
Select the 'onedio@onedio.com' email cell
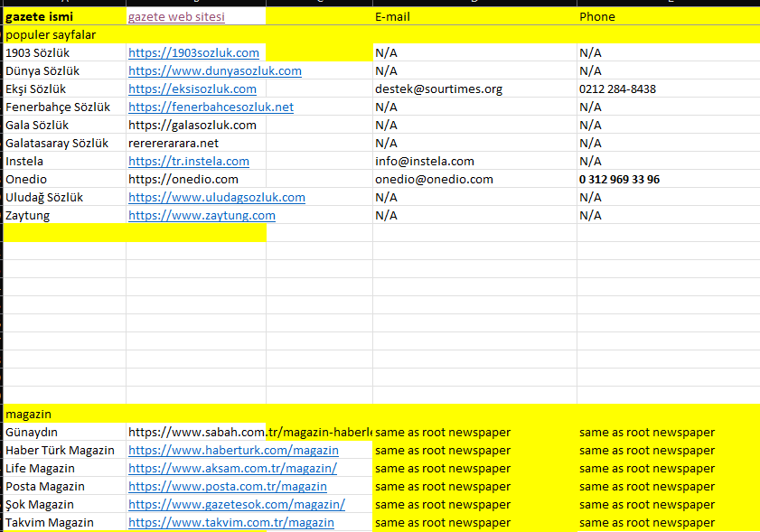click(474, 179)
